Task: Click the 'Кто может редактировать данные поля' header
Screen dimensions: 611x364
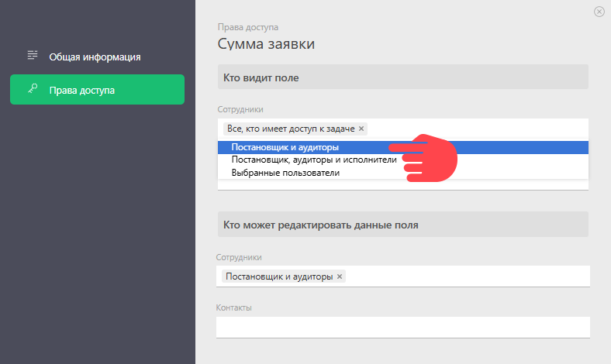Action: (x=403, y=225)
